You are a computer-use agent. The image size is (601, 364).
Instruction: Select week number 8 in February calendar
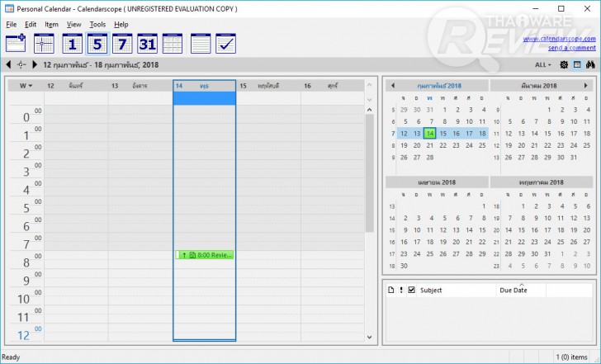(393, 145)
